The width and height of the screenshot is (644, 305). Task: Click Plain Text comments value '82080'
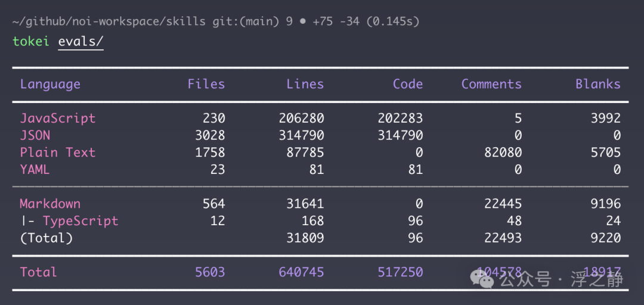tap(503, 152)
